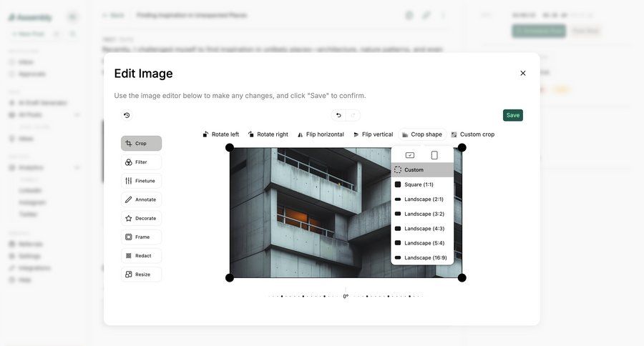644x346 pixels.
Task: Choose Landscape (16:9) crop shape
Action: (x=422, y=258)
